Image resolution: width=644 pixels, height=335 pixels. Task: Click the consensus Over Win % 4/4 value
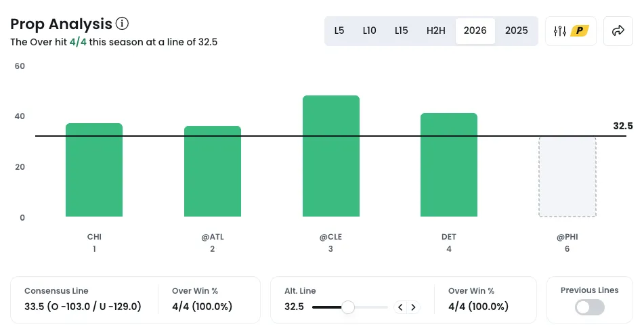click(x=202, y=307)
